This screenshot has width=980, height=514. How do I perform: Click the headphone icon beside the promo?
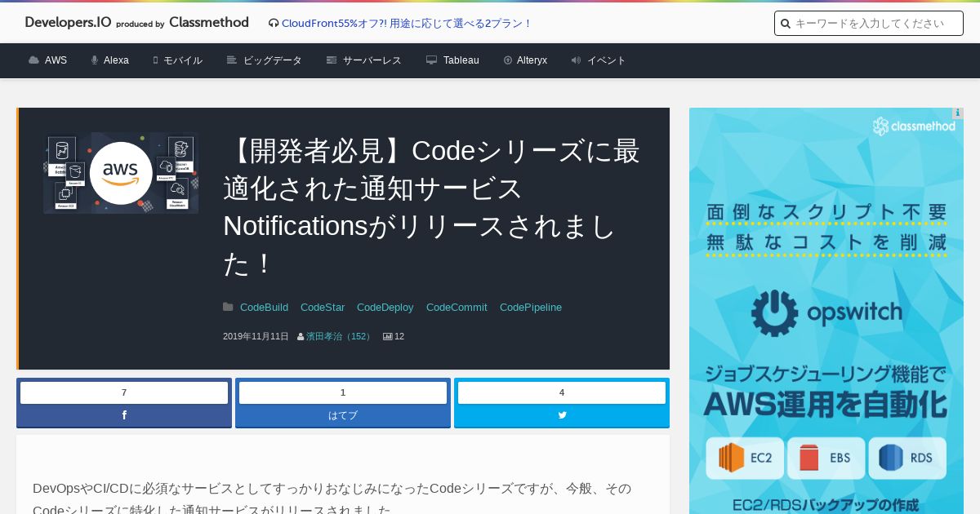pyautogui.click(x=274, y=24)
